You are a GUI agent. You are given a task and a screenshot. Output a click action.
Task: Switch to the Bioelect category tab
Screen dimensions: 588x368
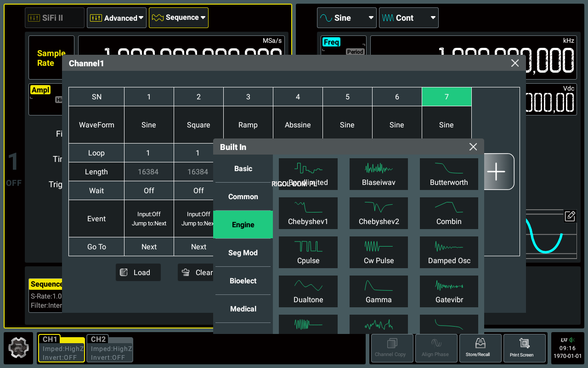243,281
